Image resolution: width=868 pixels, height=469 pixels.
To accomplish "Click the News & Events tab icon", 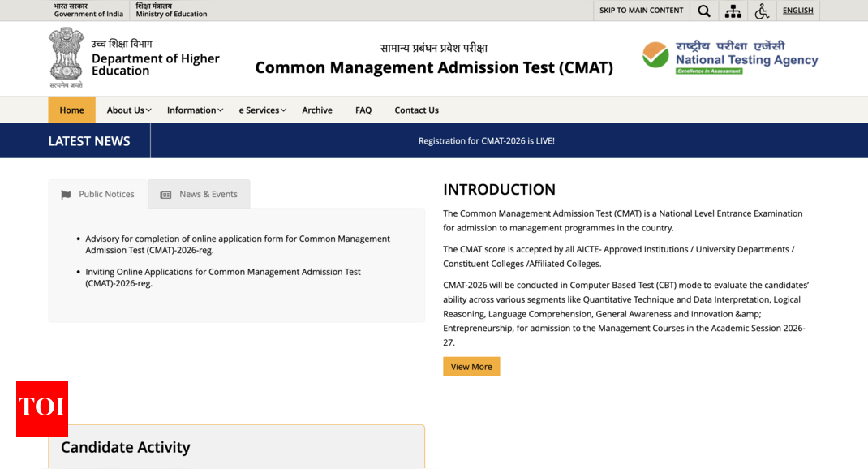I will coord(167,194).
